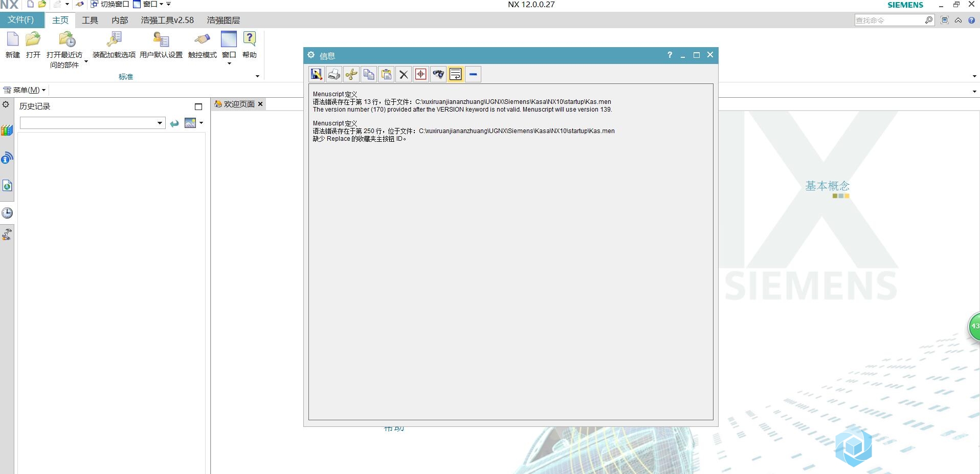
Task: Click resource bar options gear icon
Action: click(x=6, y=104)
